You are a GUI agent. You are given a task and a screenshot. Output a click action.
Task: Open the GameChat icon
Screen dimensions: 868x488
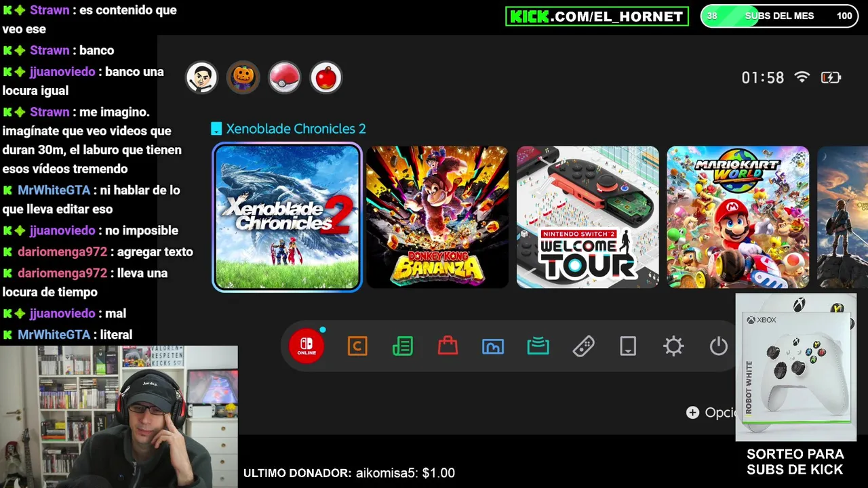point(357,346)
